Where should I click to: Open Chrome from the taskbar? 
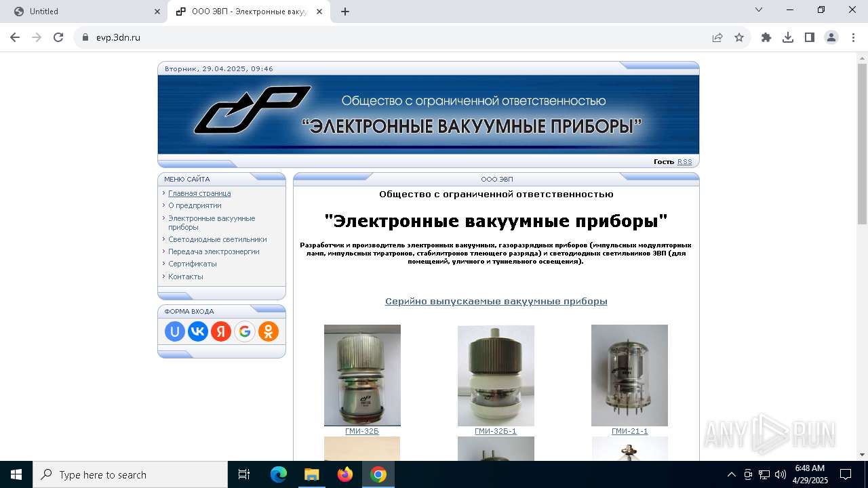coord(378,474)
